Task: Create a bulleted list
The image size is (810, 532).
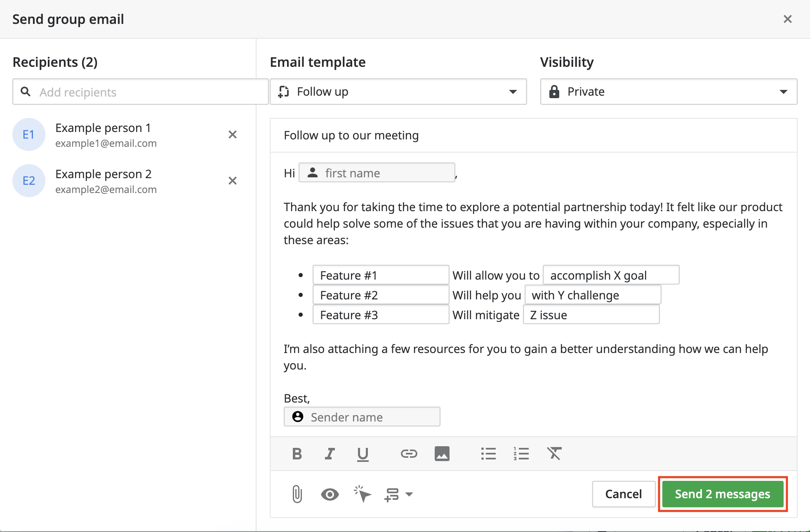Action: (488, 454)
